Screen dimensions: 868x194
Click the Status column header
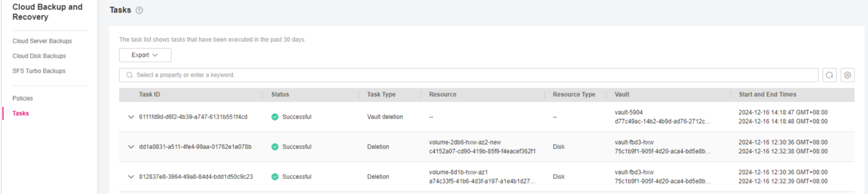[280, 94]
